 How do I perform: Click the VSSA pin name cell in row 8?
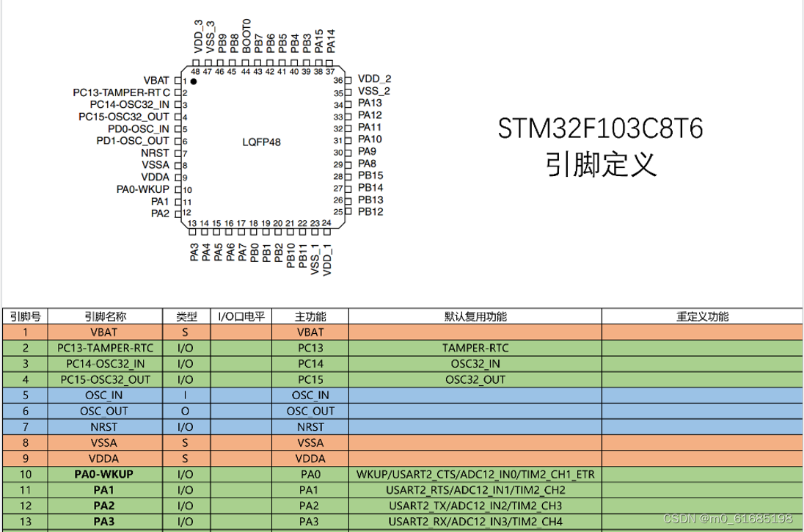click(x=104, y=442)
